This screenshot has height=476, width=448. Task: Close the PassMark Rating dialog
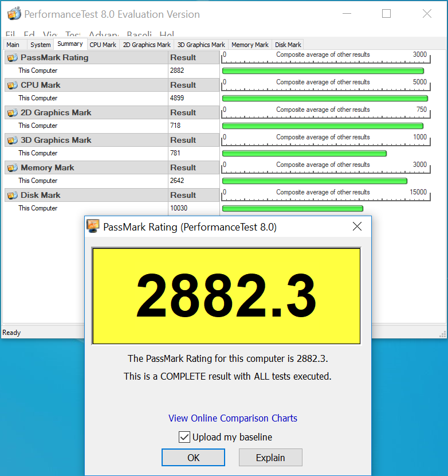357,226
